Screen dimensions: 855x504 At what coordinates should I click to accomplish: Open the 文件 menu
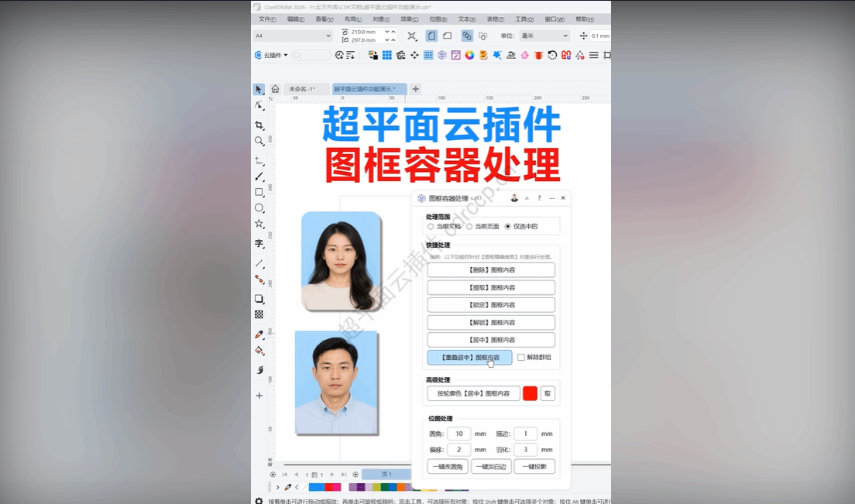(x=266, y=19)
